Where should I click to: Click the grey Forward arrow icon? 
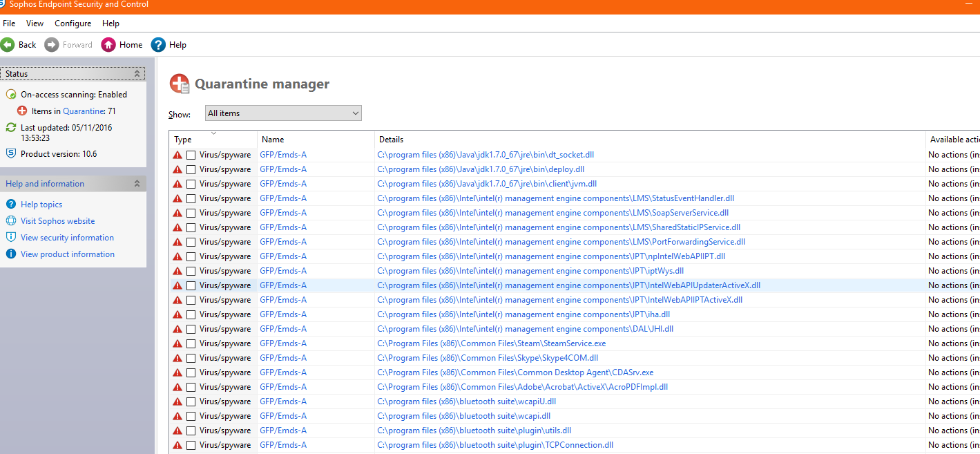pyautogui.click(x=52, y=45)
